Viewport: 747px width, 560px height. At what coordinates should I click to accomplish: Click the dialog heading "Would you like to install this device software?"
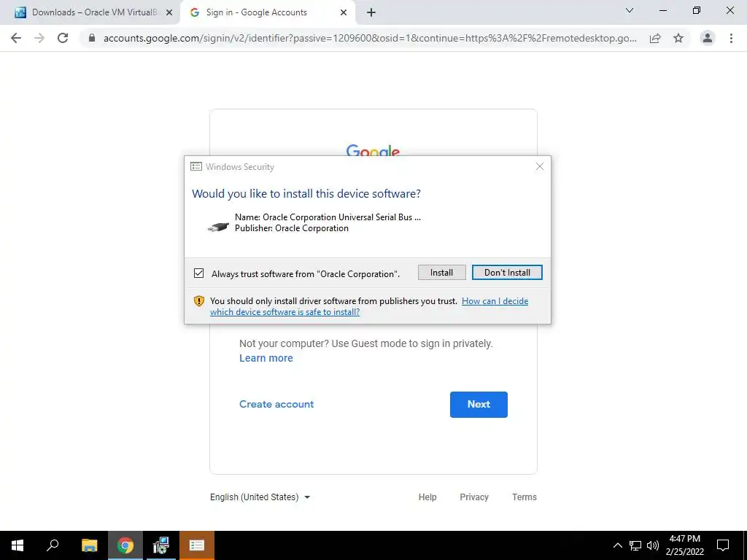306,194
